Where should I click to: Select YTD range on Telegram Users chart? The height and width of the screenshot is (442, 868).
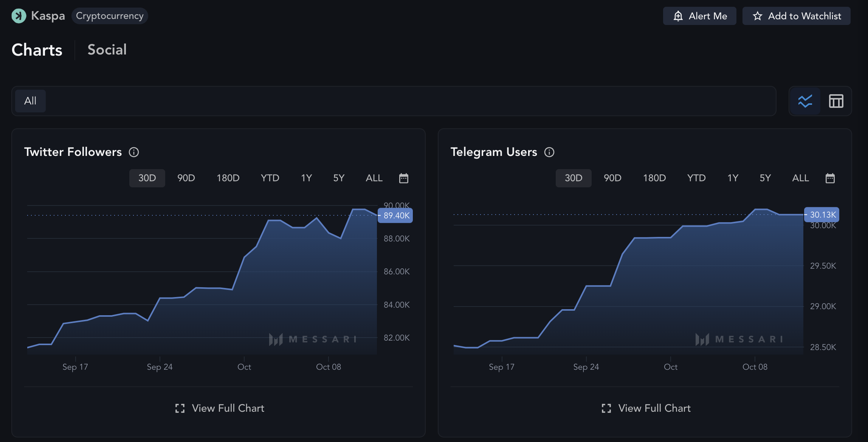[x=696, y=178]
